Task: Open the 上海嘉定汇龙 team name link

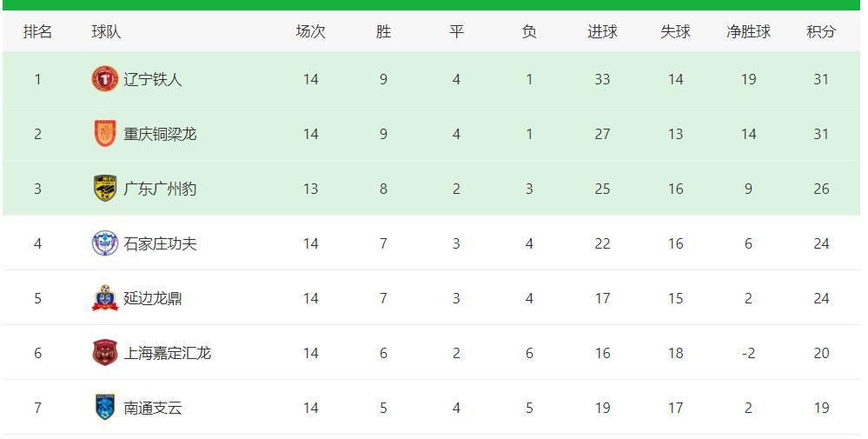Action: (167, 353)
